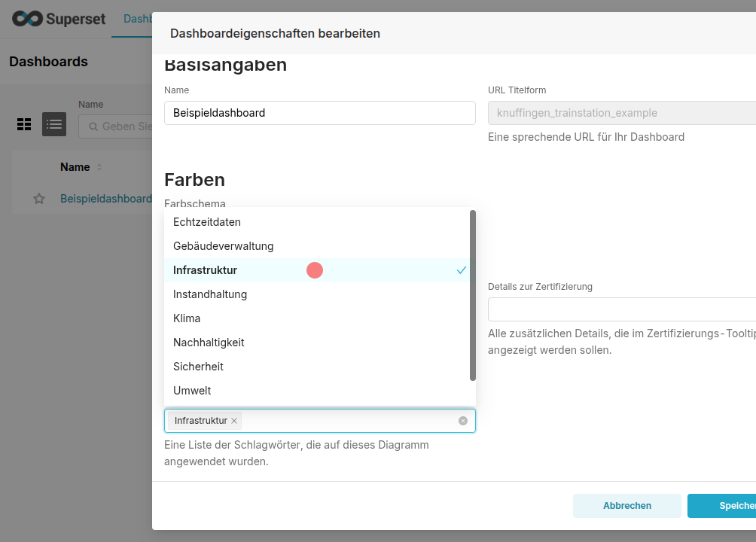Choose Gebäudeverwaltung option
Viewport: 756px width, 542px height.
224,246
